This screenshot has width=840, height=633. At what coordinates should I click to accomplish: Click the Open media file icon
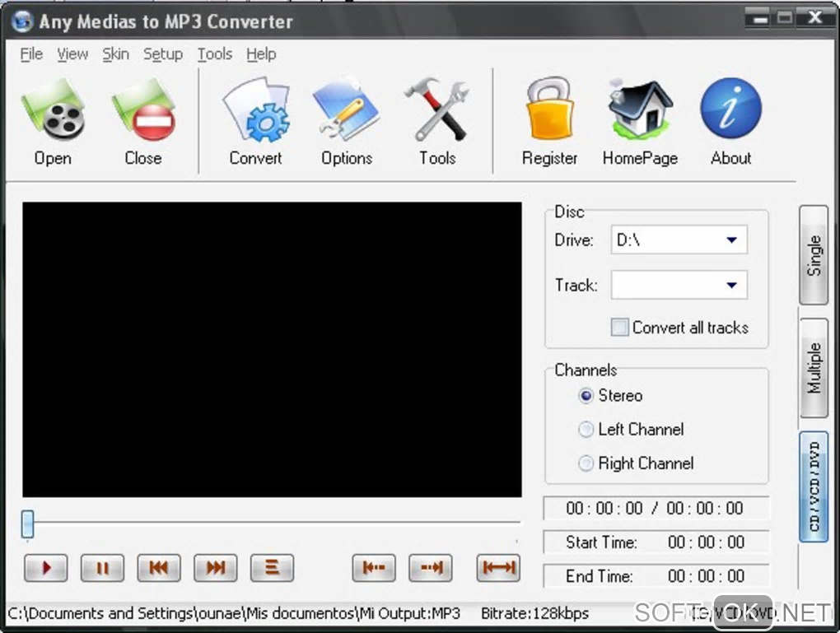click(x=53, y=110)
